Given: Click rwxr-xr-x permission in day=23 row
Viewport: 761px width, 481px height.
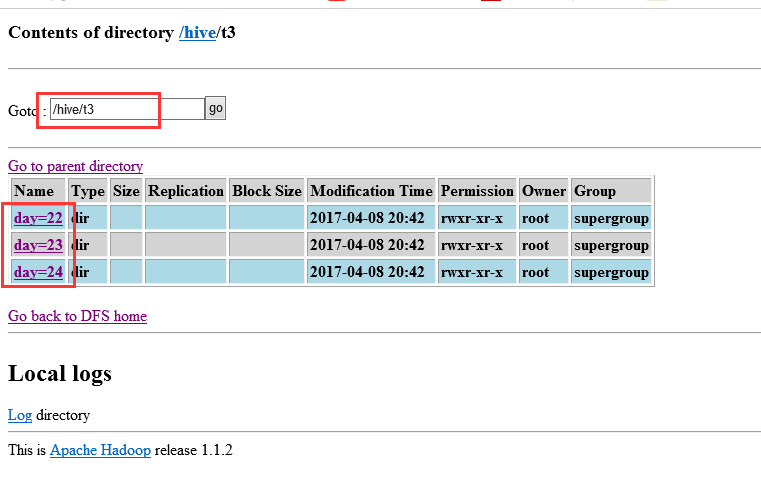Looking at the screenshot, I should (472, 246).
